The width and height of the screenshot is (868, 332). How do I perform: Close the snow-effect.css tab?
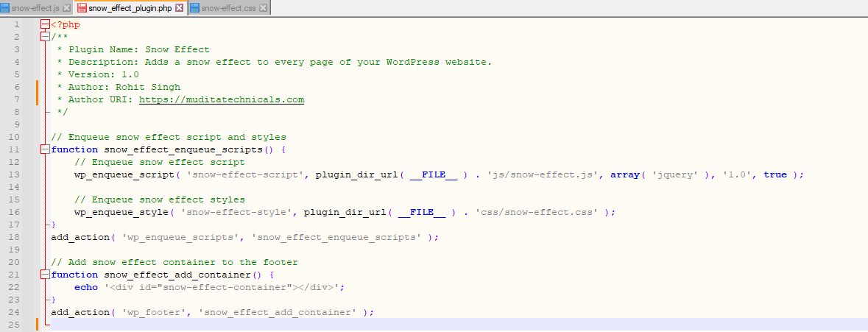262,8
